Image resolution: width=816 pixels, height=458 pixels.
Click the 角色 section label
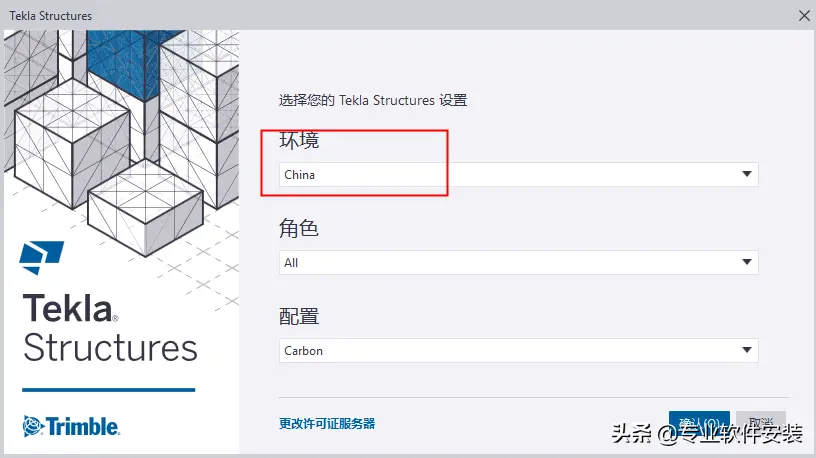click(x=299, y=228)
